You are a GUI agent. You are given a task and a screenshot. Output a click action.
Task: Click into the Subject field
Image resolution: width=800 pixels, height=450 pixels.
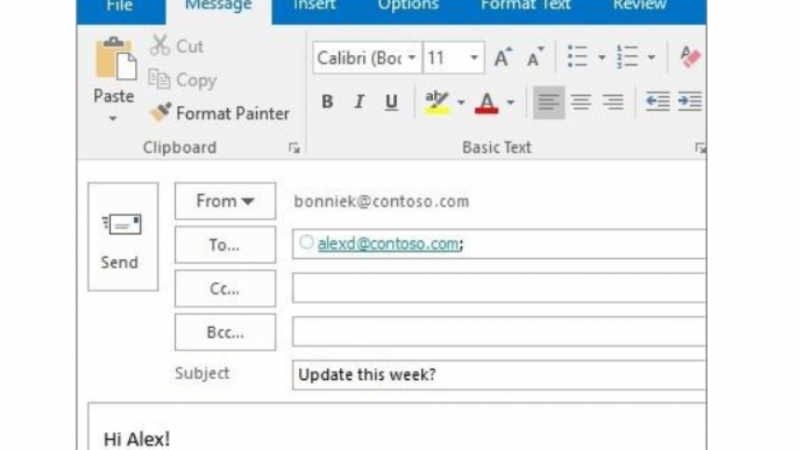tap(500, 375)
